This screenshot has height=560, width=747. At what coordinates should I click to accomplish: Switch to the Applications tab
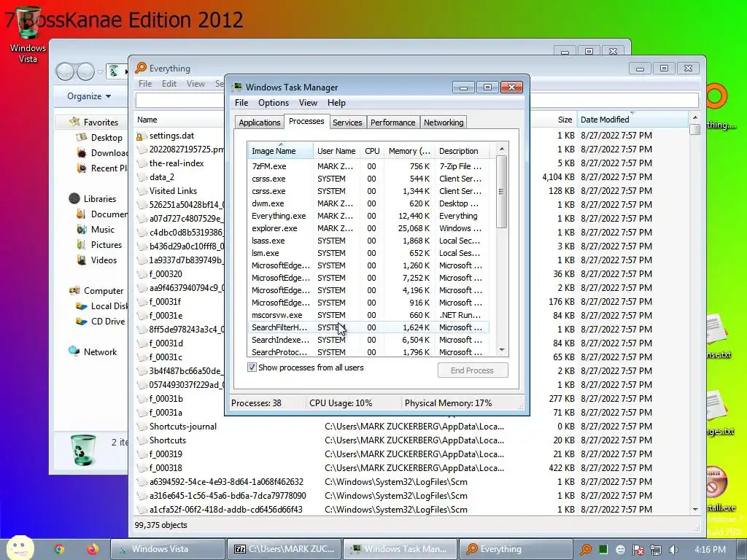click(x=259, y=122)
